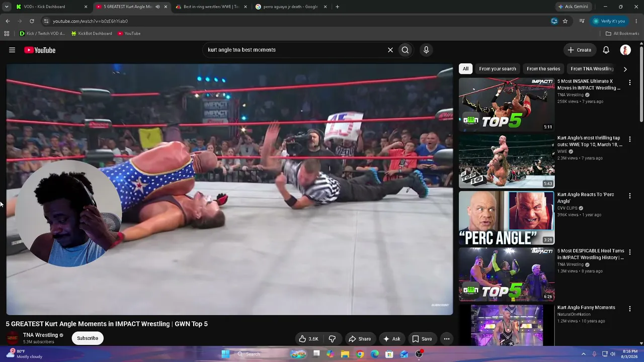Open YouTube notifications bell
This screenshot has width=644, height=362.
(606, 50)
